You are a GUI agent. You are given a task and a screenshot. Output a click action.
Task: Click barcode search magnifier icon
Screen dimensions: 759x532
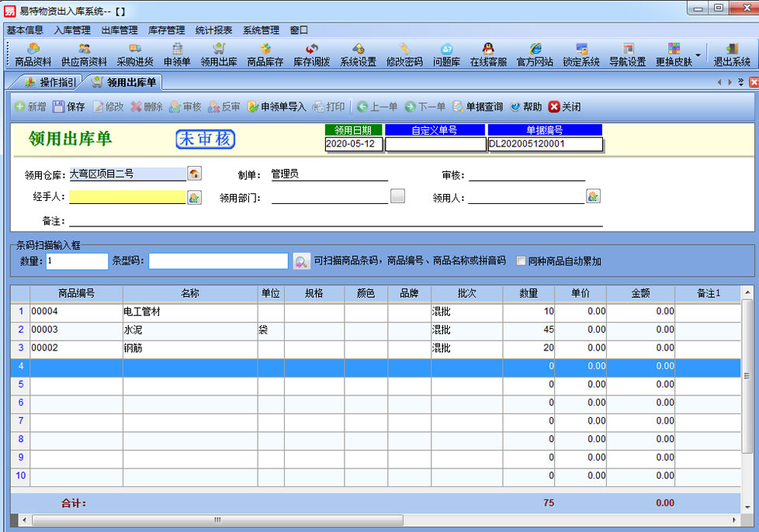tap(301, 261)
